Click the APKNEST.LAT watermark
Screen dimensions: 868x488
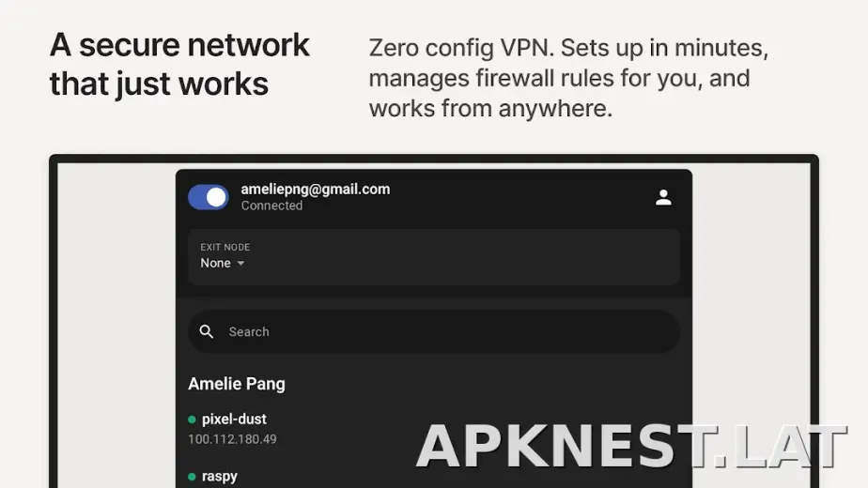click(x=631, y=446)
